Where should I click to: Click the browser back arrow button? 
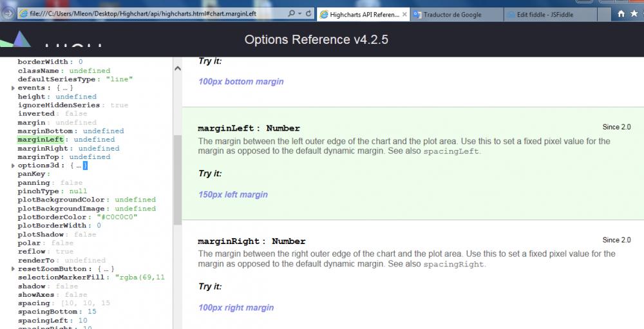(x=8, y=14)
